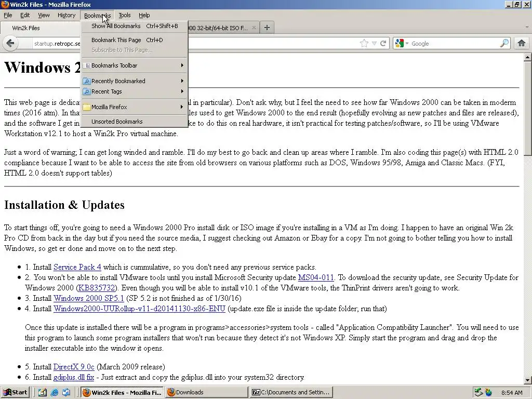The height and width of the screenshot is (399, 532).
Task: Open the list all tabs dropdown
Action: (x=527, y=27)
